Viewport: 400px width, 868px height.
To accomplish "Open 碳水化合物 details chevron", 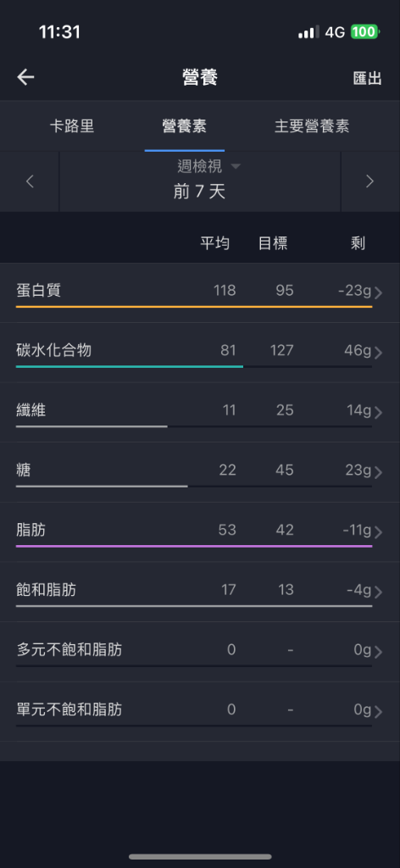I will tap(379, 353).
